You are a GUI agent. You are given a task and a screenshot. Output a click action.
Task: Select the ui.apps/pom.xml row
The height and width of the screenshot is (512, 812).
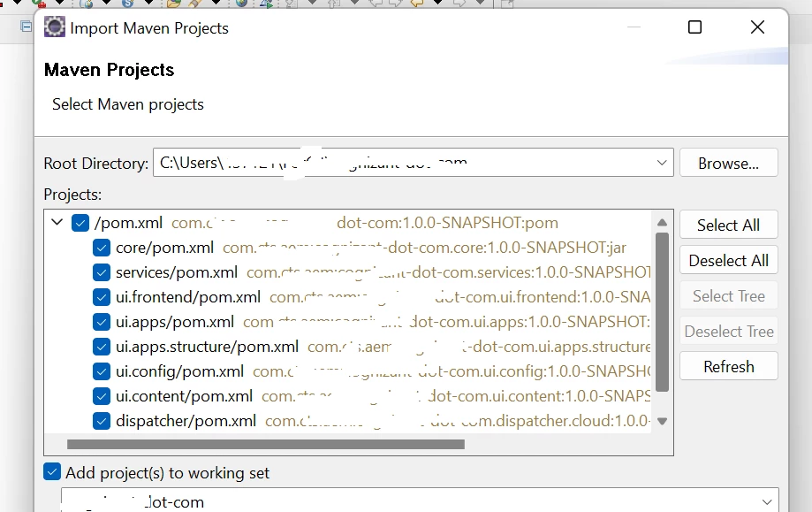(x=383, y=322)
